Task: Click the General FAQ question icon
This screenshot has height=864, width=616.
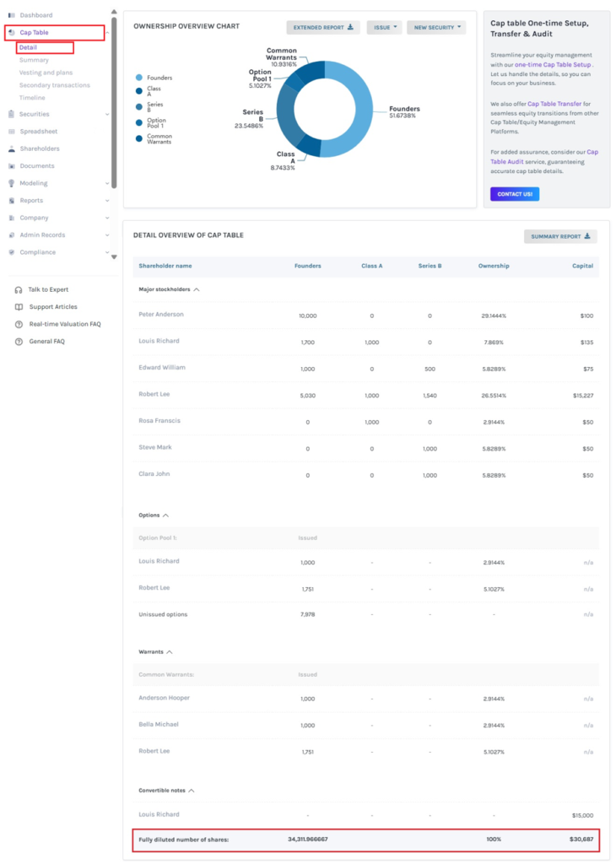Action: (19, 342)
